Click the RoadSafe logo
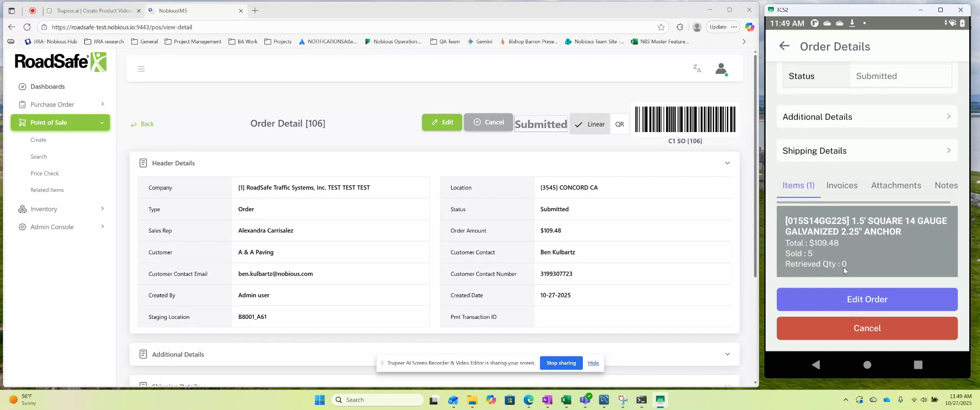 coord(61,62)
